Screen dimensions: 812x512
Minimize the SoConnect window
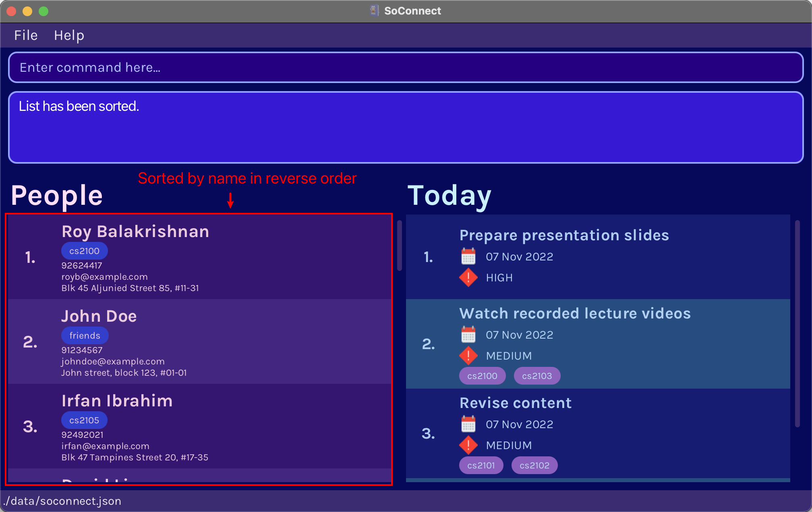coord(27,11)
